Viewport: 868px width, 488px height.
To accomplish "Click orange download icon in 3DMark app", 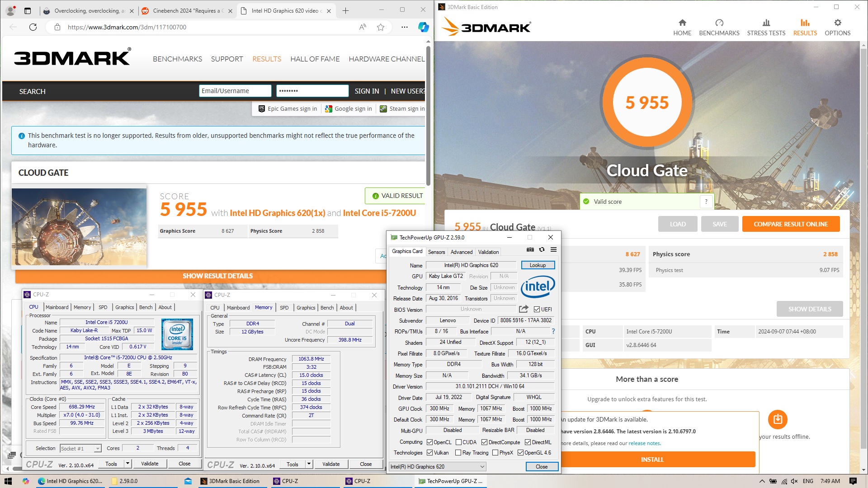I will (x=778, y=419).
